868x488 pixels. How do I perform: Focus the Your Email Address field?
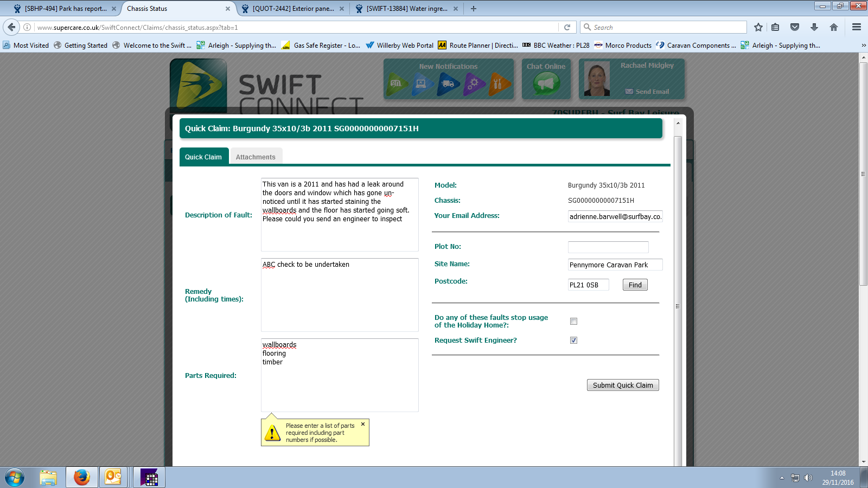[615, 216]
